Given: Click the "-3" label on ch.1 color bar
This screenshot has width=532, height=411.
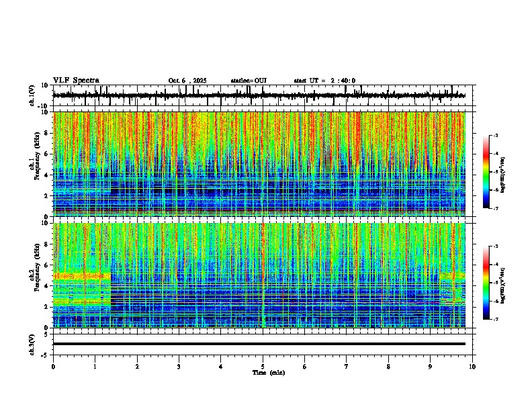Looking at the screenshot, I should pyautogui.click(x=495, y=135).
